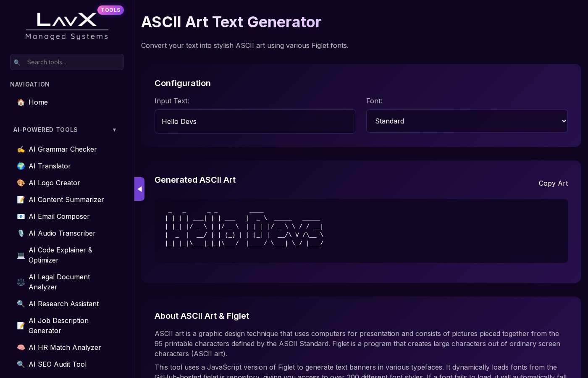Click the Home house icon
This screenshot has height=378, width=588.
pos(21,102)
